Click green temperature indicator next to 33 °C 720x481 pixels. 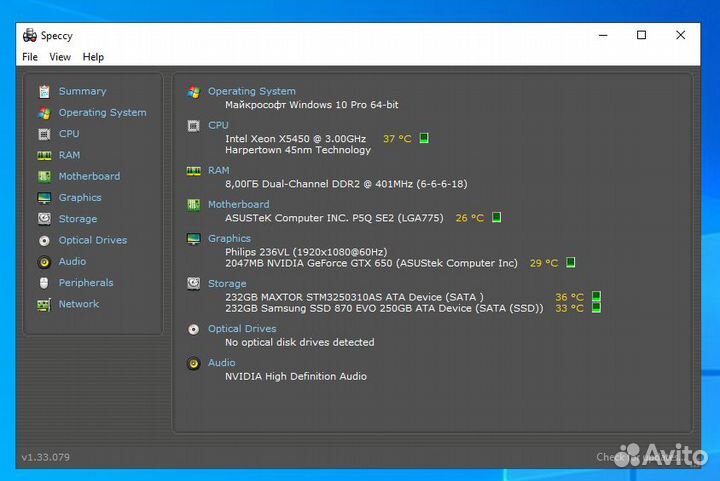pyautogui.click(x=596, y=308)
